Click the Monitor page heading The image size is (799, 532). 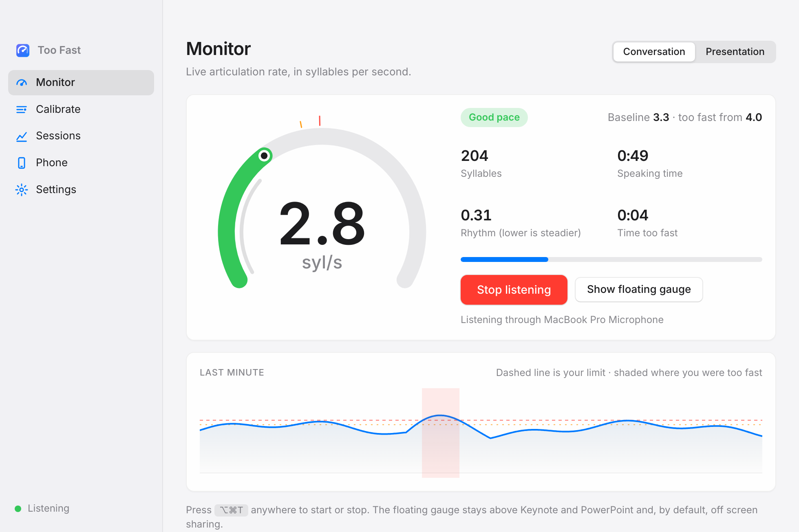219,49
